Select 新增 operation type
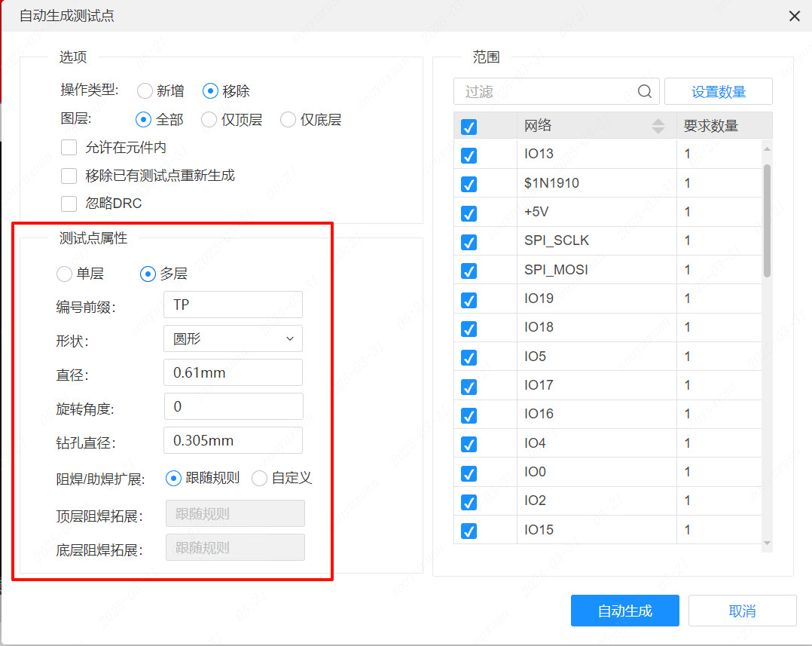The width and height of the screenshot is (812, 646). coord(143,90)
